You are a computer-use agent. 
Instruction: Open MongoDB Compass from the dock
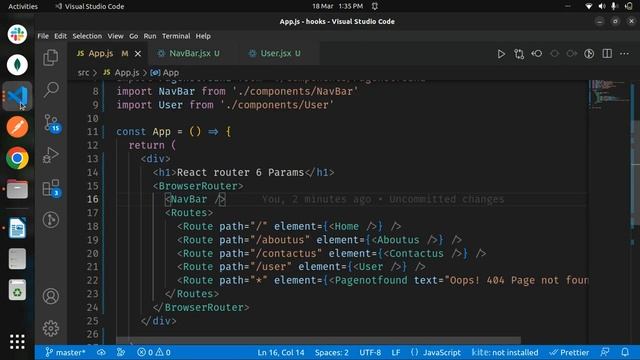click(17, 65)
